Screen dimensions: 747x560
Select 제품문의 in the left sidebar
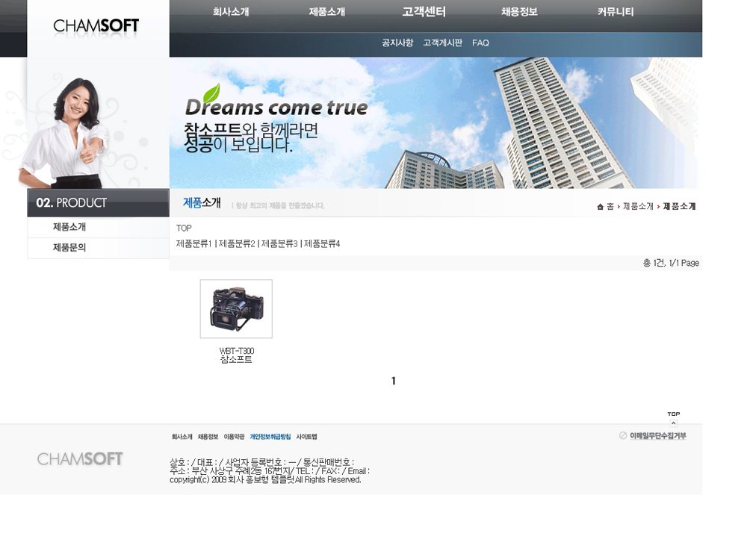point(69,248)
